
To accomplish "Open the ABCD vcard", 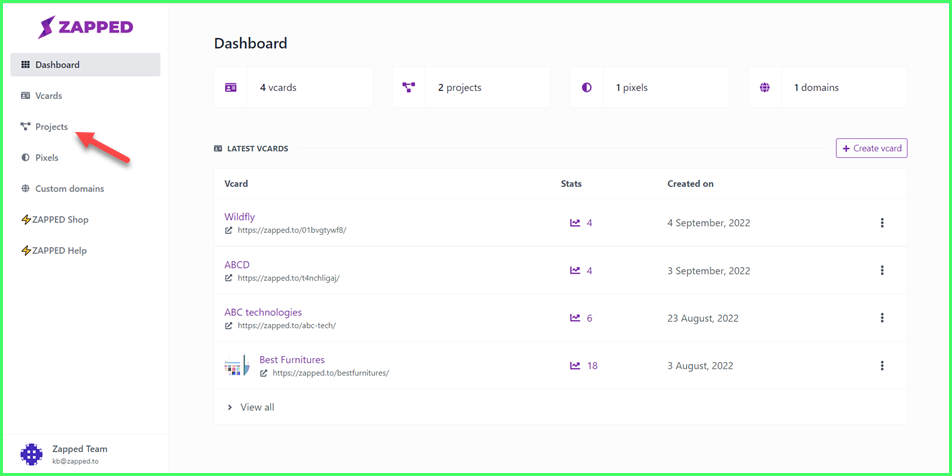I will click(237, 265).
